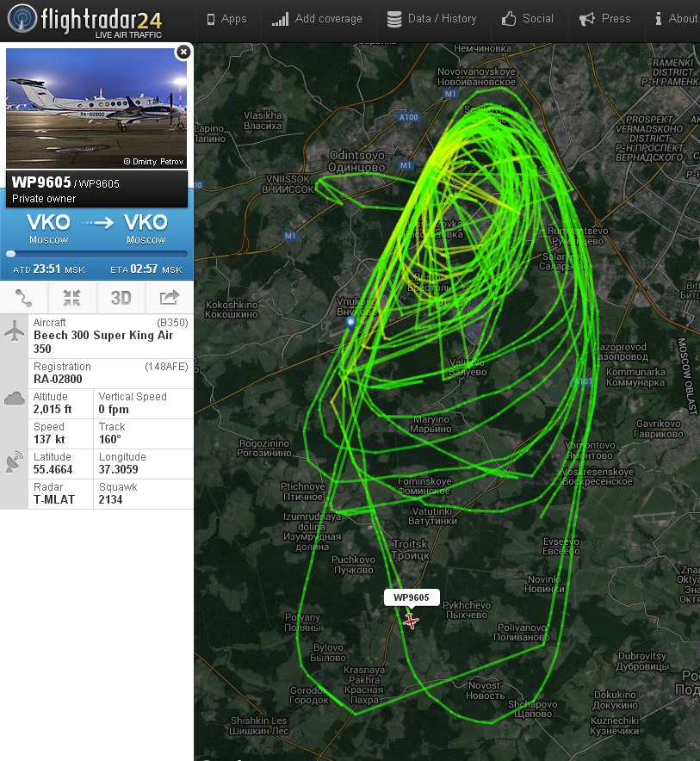Click the aircraft photo thumbnail
700x761 pixels.
pyautogui.click(x=96, y=108)
